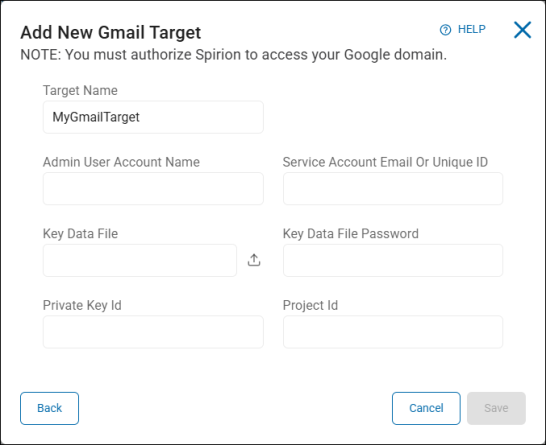Focus the Target Name field containing MyGmailTarget
The image size is (546, 445).
click(x=153, y=117)
